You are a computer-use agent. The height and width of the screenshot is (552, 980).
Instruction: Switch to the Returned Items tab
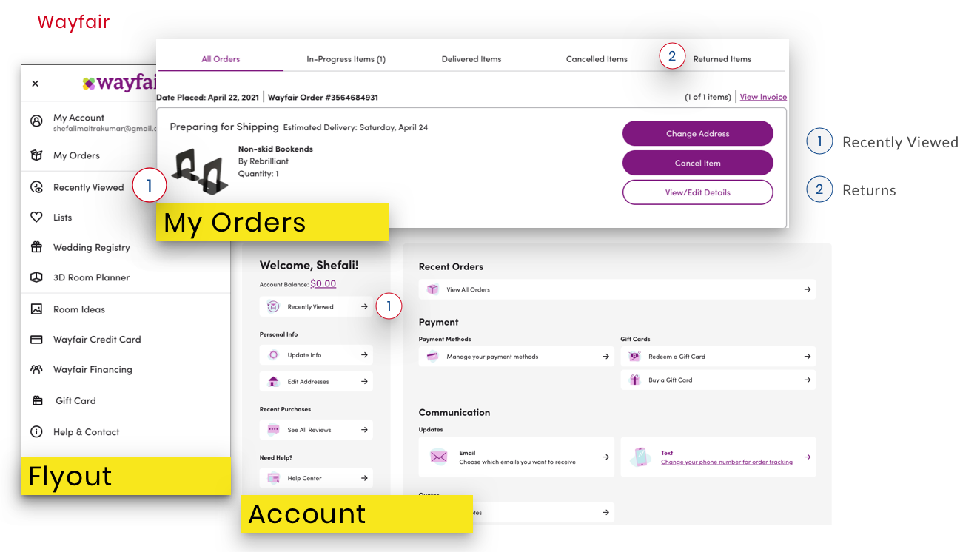point(722,59)
